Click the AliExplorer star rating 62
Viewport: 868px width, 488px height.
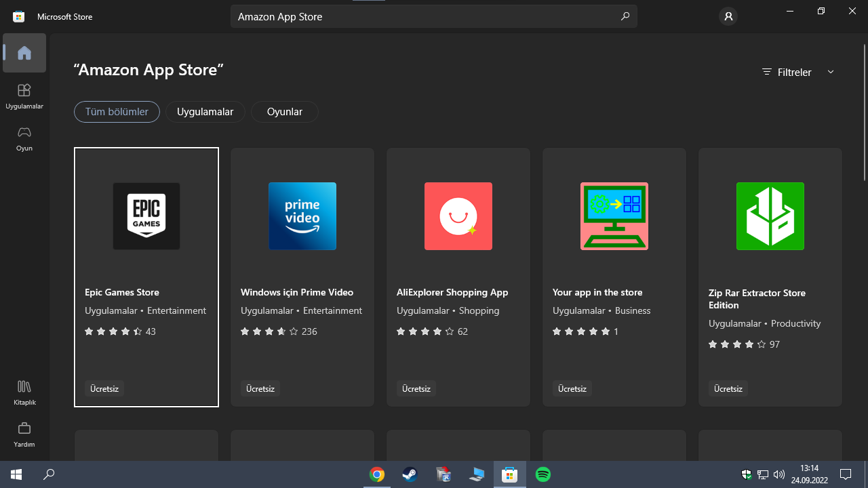432,331
